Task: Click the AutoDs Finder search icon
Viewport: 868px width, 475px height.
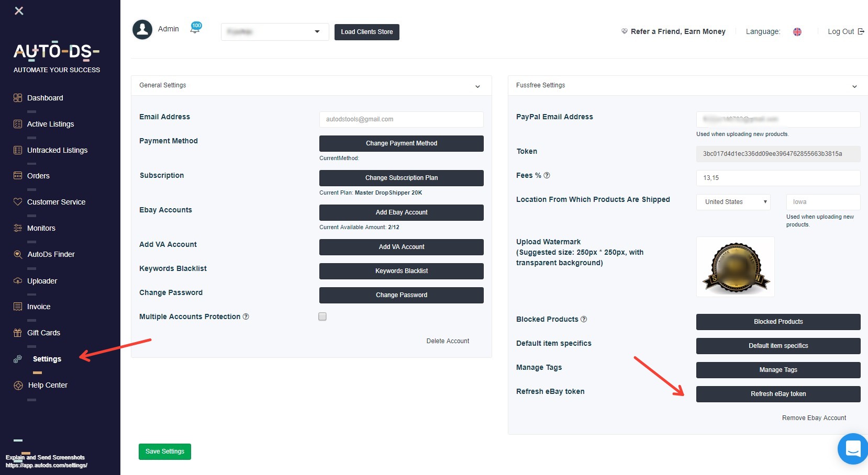Action: [x=18, y=254]
